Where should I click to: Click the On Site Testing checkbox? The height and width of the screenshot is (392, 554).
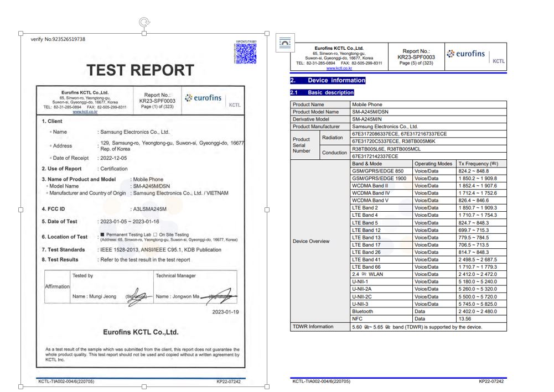point(155,234)
